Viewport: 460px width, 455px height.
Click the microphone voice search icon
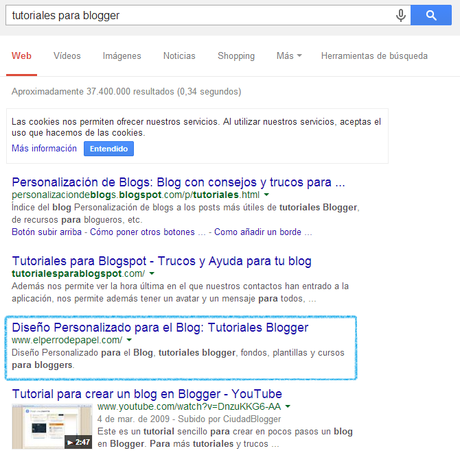[x=401, y=15]
